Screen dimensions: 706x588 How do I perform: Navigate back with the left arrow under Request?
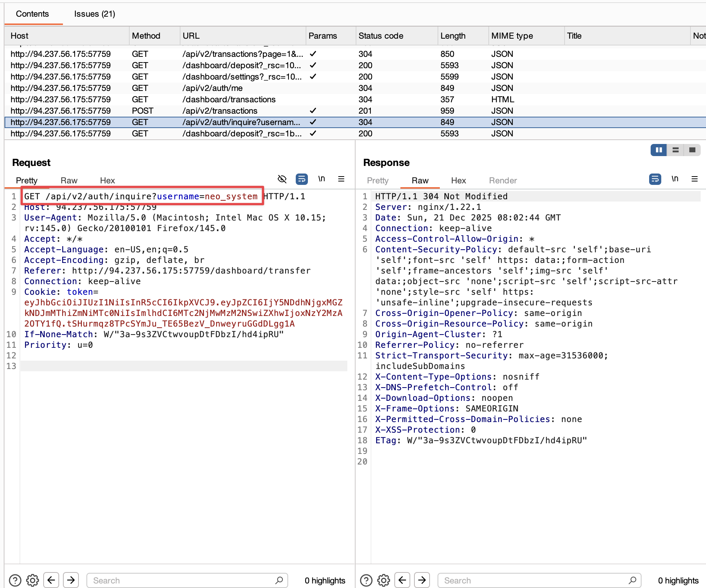51,580
